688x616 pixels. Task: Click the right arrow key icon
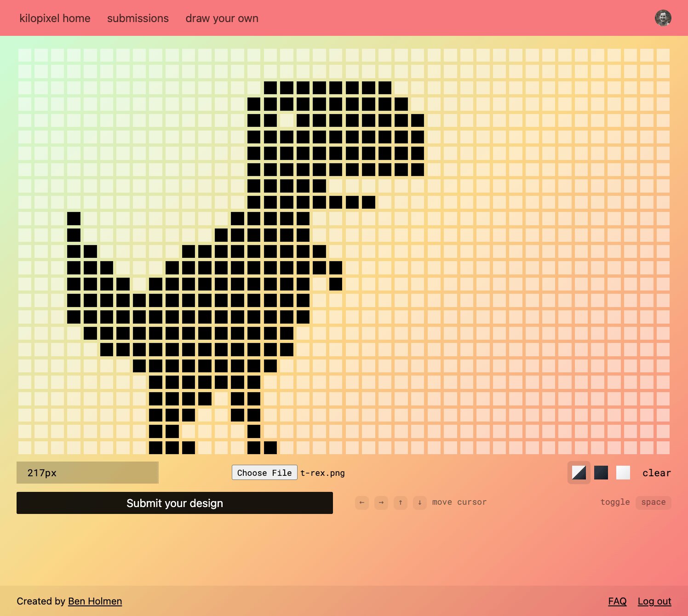(381, 502)
